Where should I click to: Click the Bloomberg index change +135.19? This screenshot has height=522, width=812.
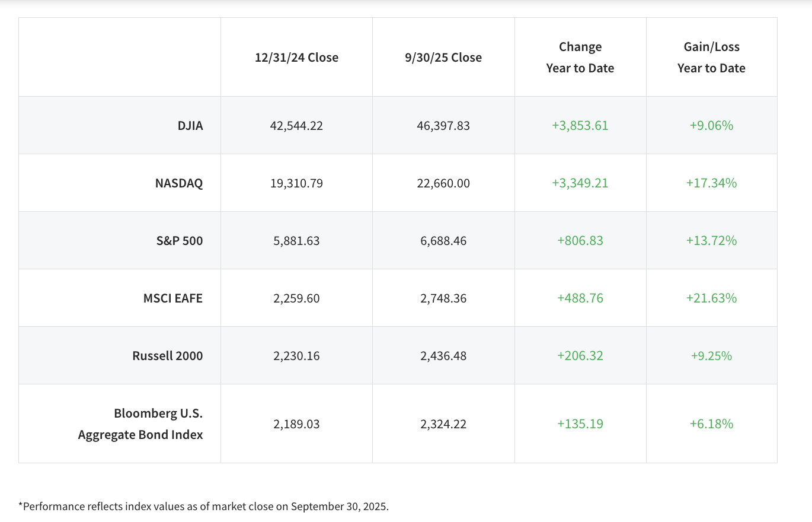(580, 424)
